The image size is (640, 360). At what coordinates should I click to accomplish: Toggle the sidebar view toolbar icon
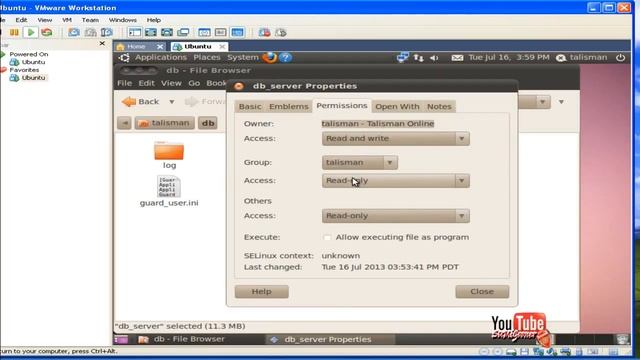pos(135,32)
